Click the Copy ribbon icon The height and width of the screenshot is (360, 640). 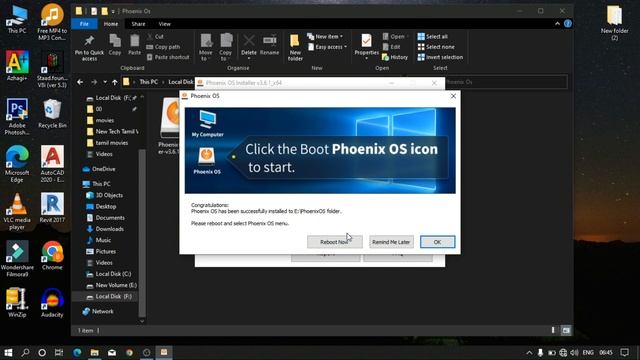115,45
